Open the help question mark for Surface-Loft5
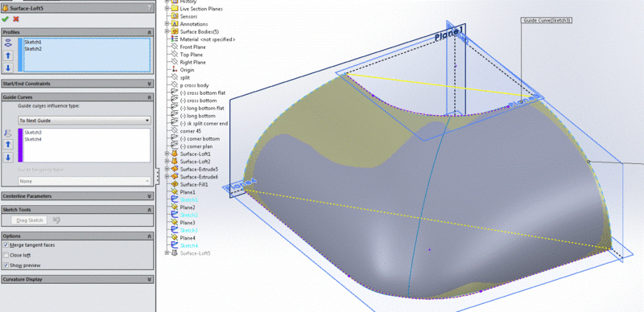Viewport: 644px width, 312px height. point(149,7)
